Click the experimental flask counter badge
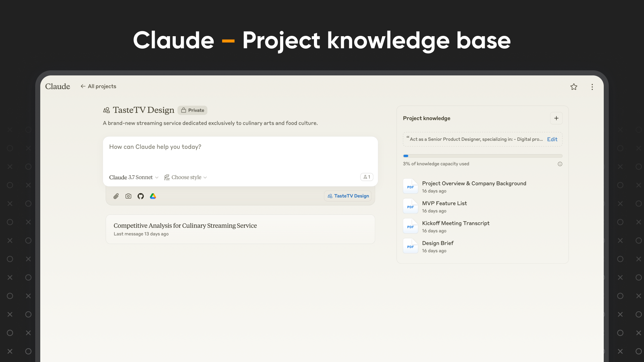644x362 pixels. point(367,177)
